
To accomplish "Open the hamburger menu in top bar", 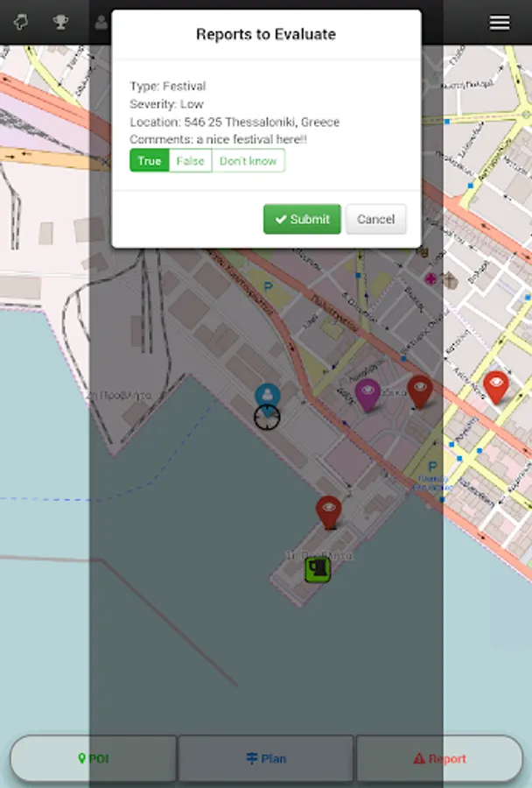I will 500,23.
